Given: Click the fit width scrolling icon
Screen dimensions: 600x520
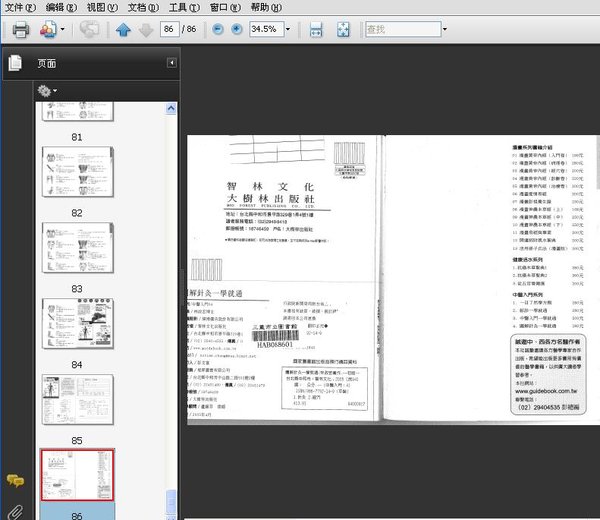Looking at the screenshot, I should [x=316, y=30].
